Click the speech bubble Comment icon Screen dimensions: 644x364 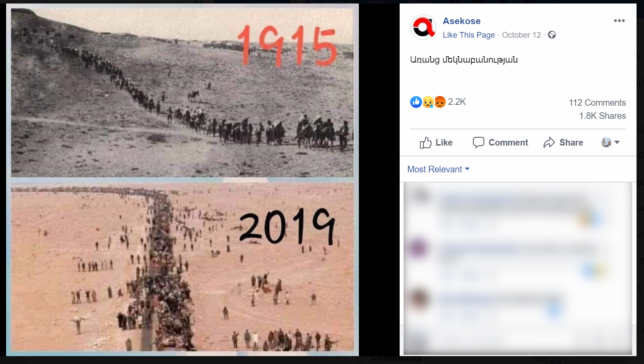[478, 143]
